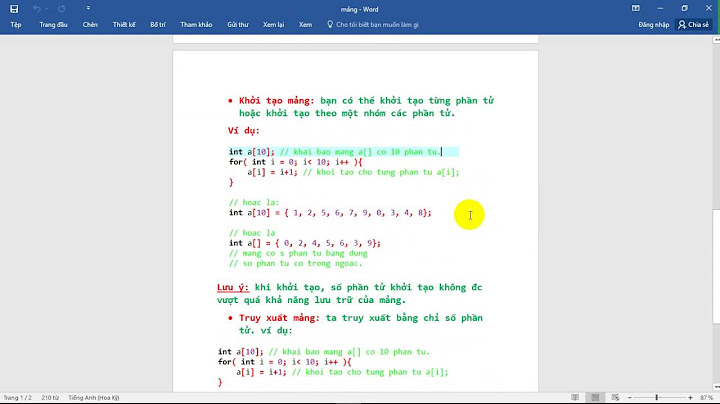This screenshot has height=404, width=720.
Task: Click the zoom in plus button
Action: tap(690, 398)
